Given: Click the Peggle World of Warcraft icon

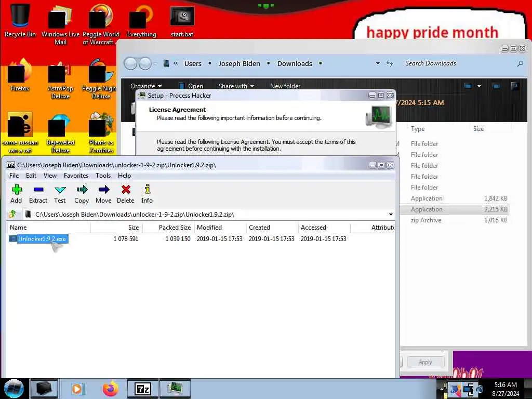Looking at the screenshot, I should (101, 24).
